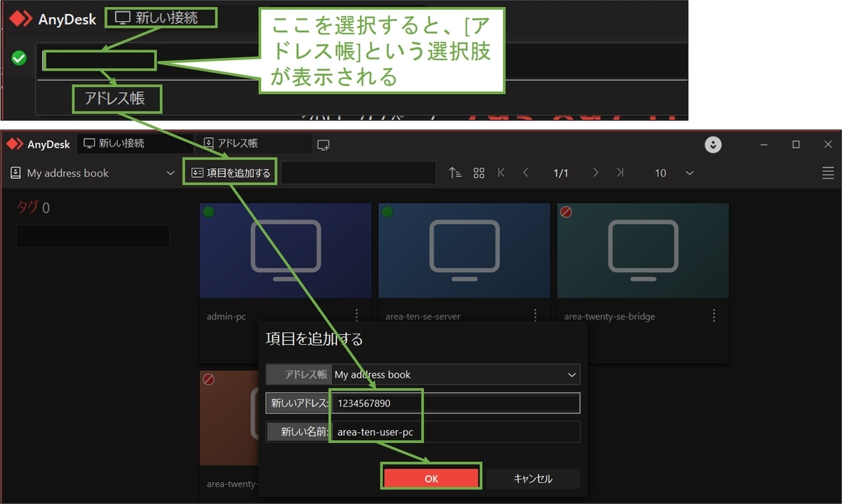Go to previous page arrow
The width and height of the screenshot is (842, 504).
tap(526, 172)
